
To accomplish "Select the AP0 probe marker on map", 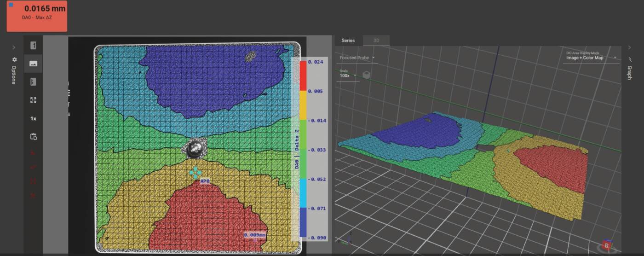I will 195,173.
